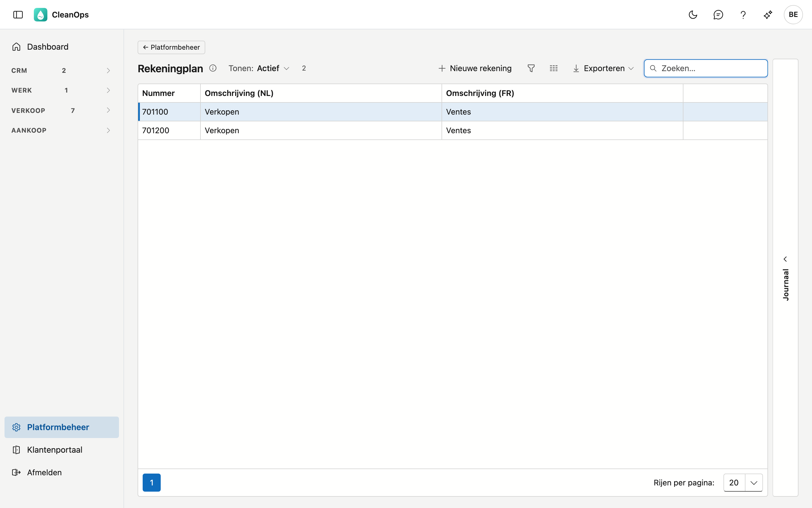Click the Platformbeheer gear icon
The height and width of the screenshot is (508, 812).
pos(16,427)
